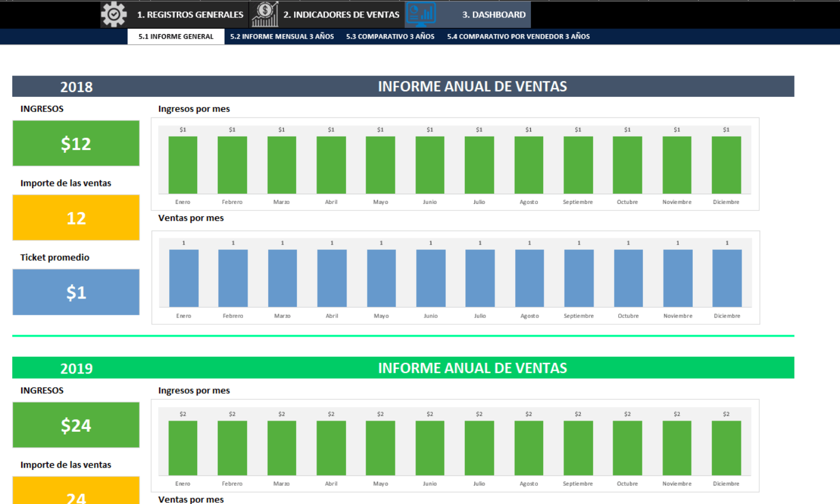
Task: Select the Diciembre bar in 2018 Ingresos chart
Action: point(726,165)
